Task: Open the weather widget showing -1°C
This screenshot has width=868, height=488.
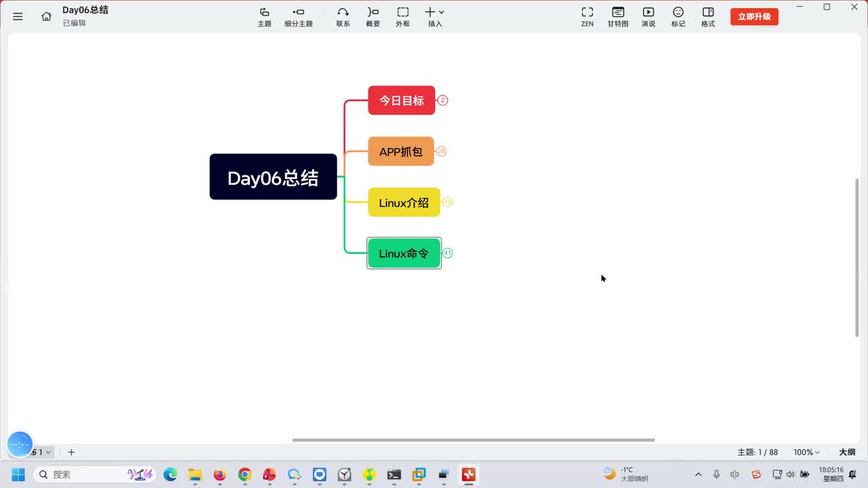Action: coord(627,474)
